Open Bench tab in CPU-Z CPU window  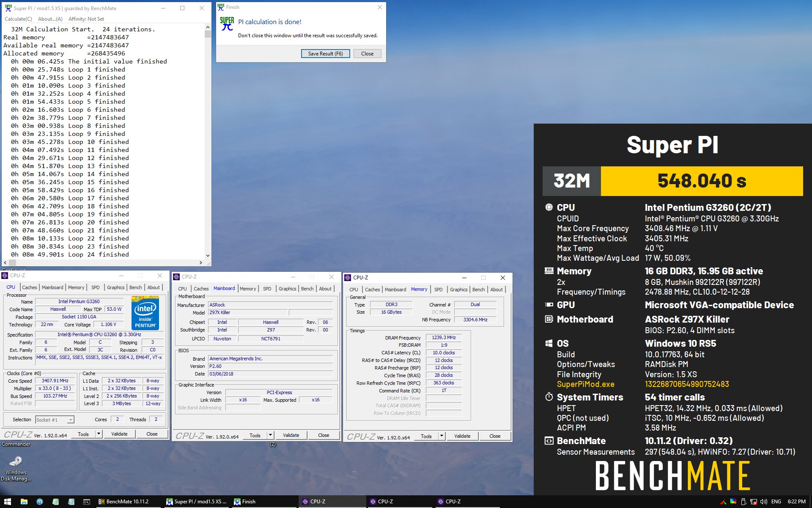pyautogui.click(x=135, y=287)
